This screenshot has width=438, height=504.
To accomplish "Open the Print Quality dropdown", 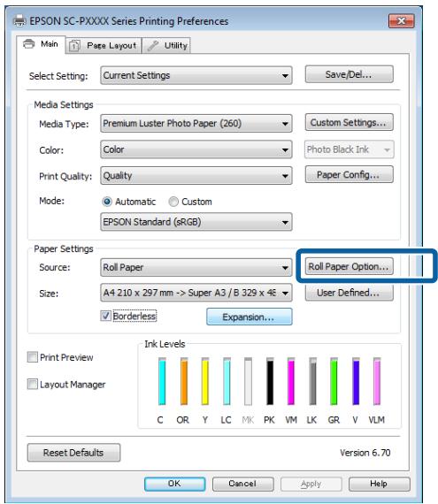I will tap(196, 176).
